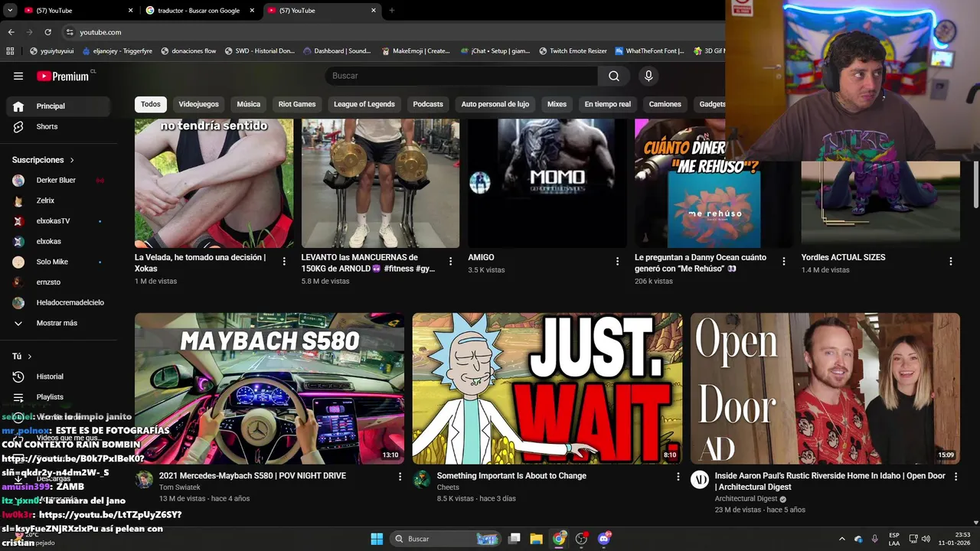980x551 pixels.
Task: Open Derker Bluer subscription channel
Action: 58,181
